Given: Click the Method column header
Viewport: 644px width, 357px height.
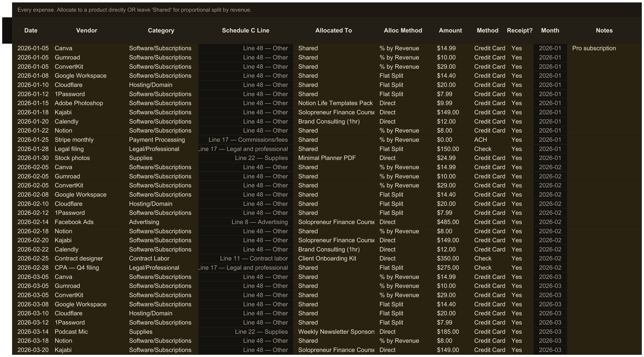Looking at the screenshot, I should tap(488, 30).
